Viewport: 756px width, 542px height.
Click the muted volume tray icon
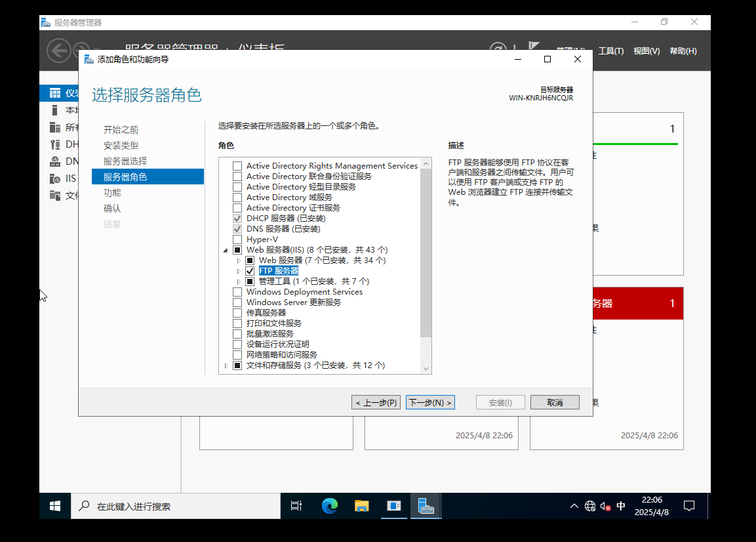tap(606, 507)
